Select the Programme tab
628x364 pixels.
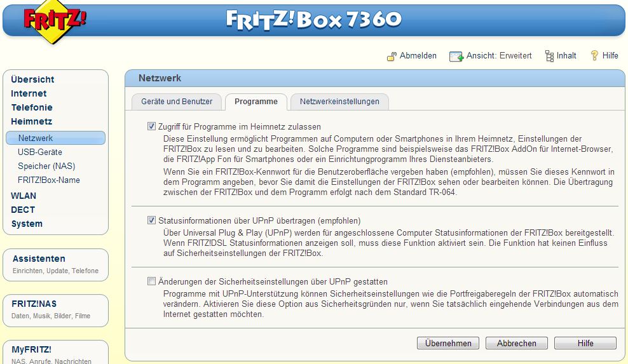click(x=256, y=102)
